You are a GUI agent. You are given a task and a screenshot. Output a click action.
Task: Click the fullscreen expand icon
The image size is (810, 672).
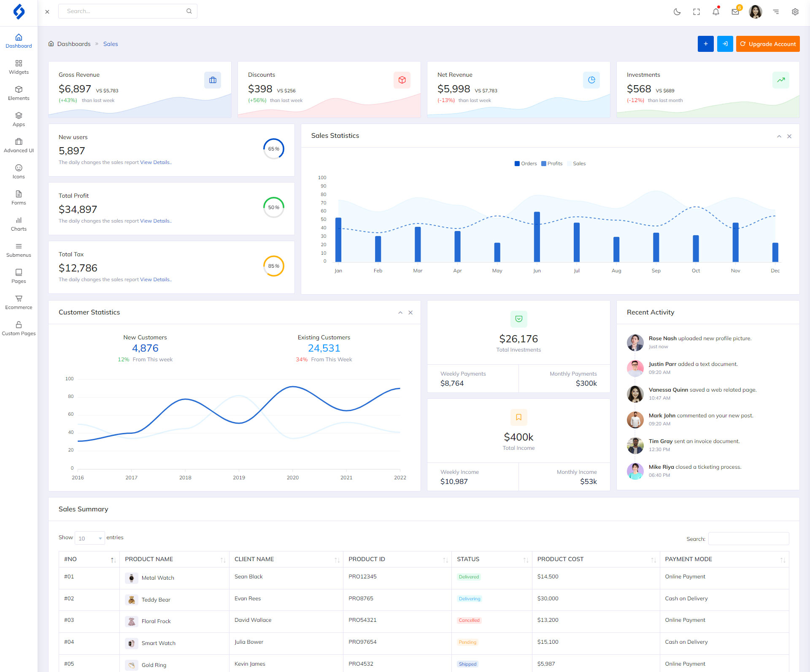pyautogui.click(x=697, y=12)
